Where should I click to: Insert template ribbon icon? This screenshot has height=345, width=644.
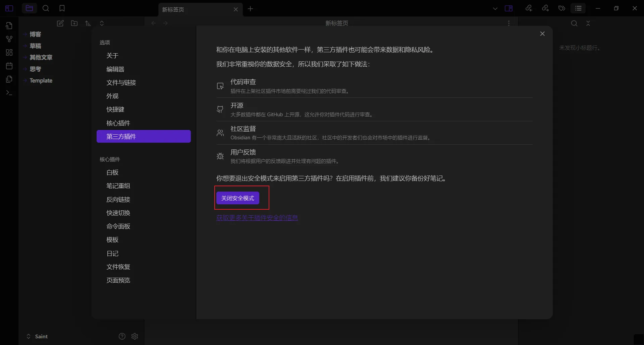[x=9, y=79]
